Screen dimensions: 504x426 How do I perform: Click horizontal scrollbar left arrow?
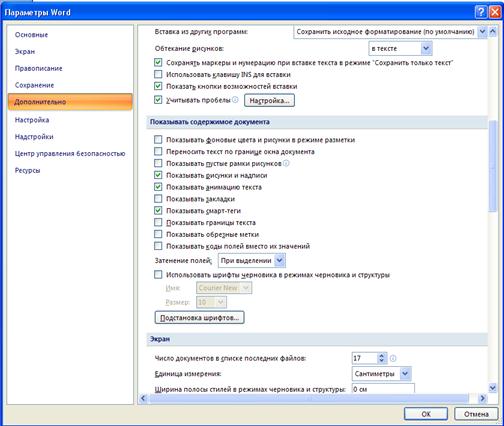point(144,398)
